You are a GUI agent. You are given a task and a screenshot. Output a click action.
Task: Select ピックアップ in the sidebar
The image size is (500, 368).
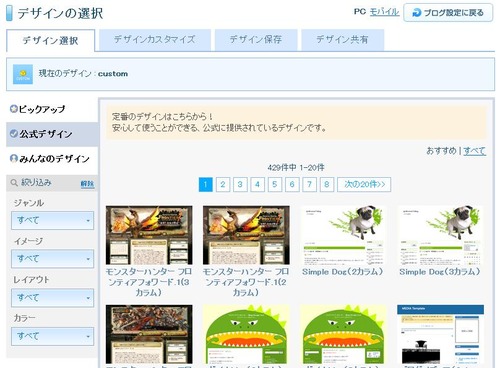click(52, 109)
